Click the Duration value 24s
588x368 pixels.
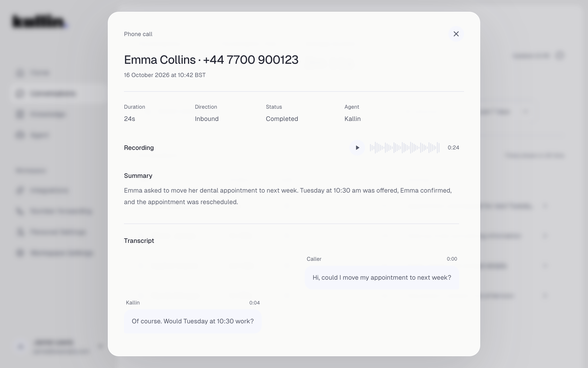click(129, 119)
